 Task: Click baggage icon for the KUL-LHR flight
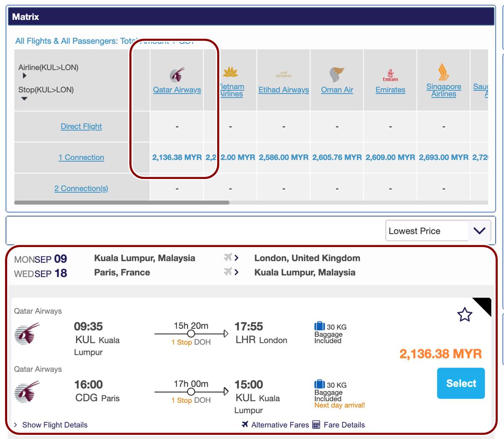[x=319, y=326]
